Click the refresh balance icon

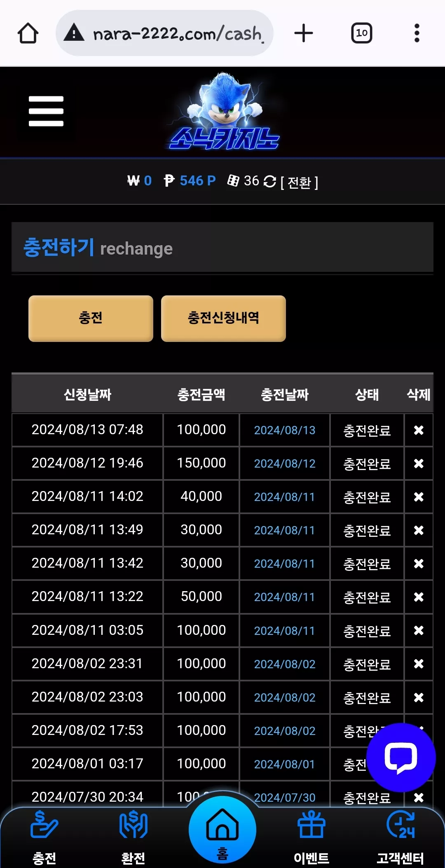pos(269,181)
